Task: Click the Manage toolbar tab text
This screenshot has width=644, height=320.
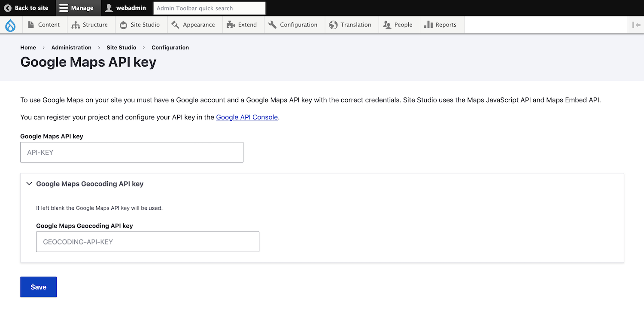Action: 82,8
